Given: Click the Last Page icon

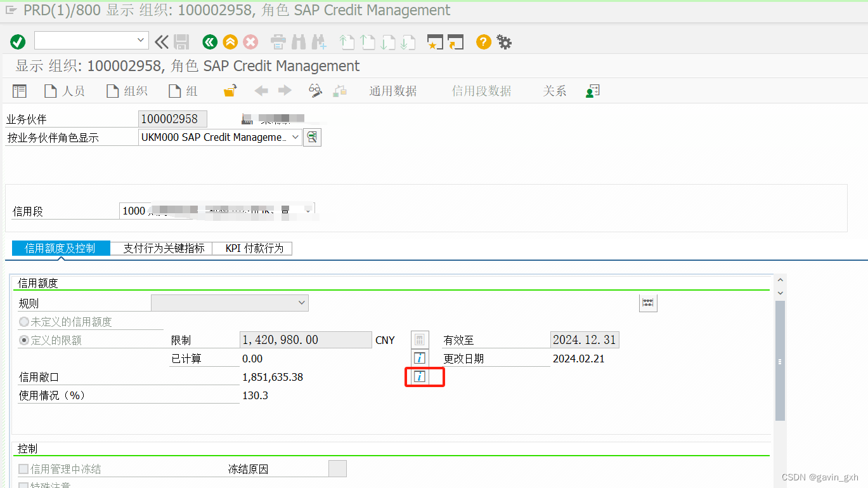Looking at the screenshot, I should (x=408, y=43).
